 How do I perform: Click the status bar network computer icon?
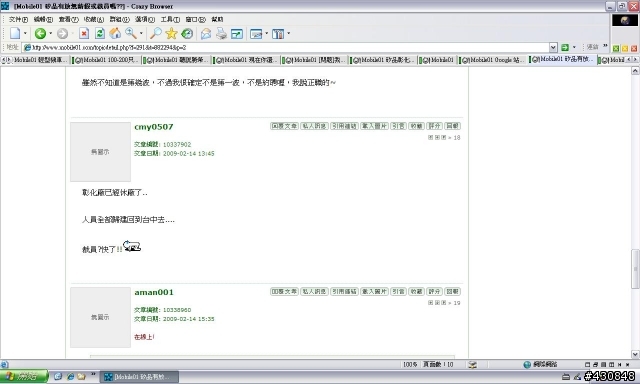pyautogui.click(x=472, y=364)
